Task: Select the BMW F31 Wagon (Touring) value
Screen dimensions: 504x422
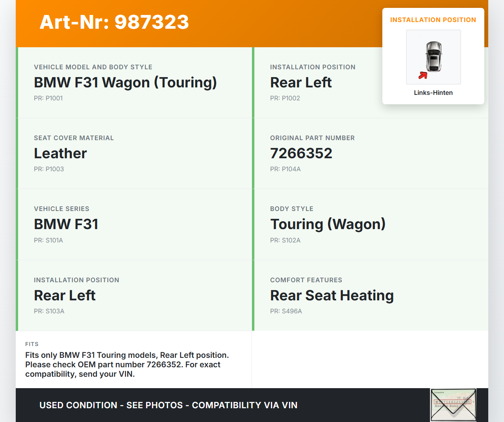Action: [x=125, y=83]
